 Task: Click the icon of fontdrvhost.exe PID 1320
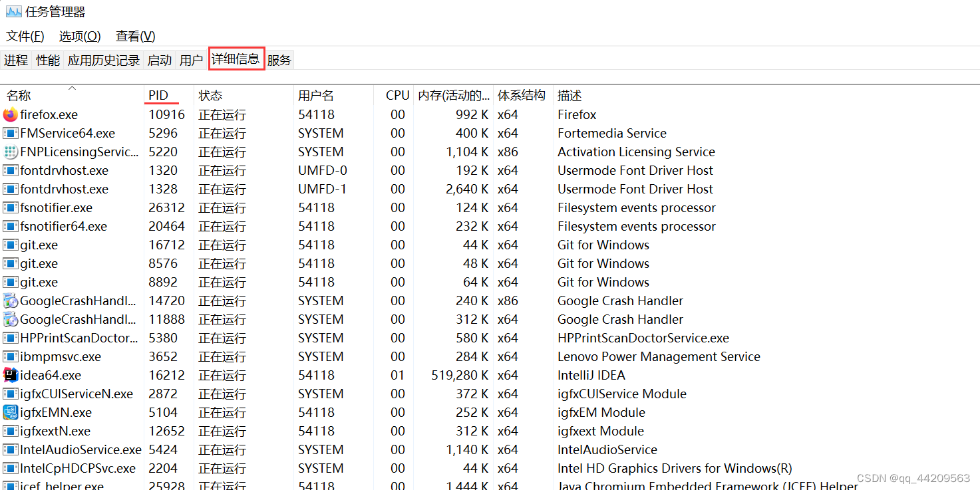pyautogui.click(x=10, y=170)
